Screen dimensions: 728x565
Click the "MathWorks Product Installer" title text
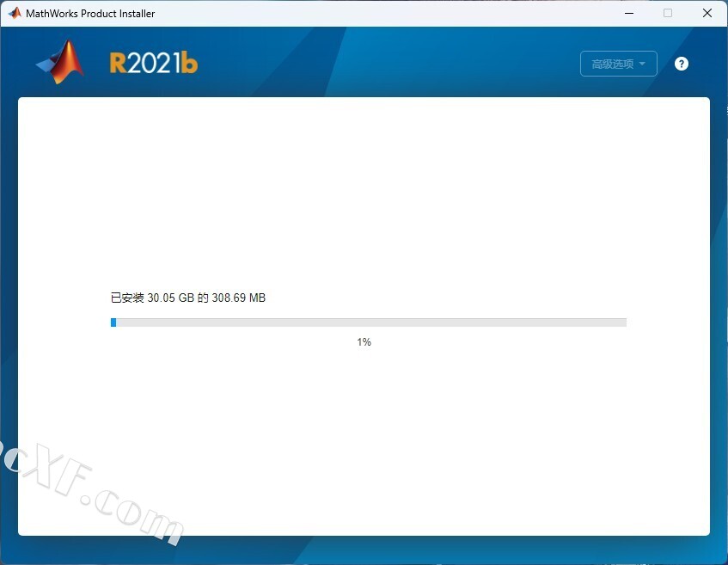tap(90, 14)
